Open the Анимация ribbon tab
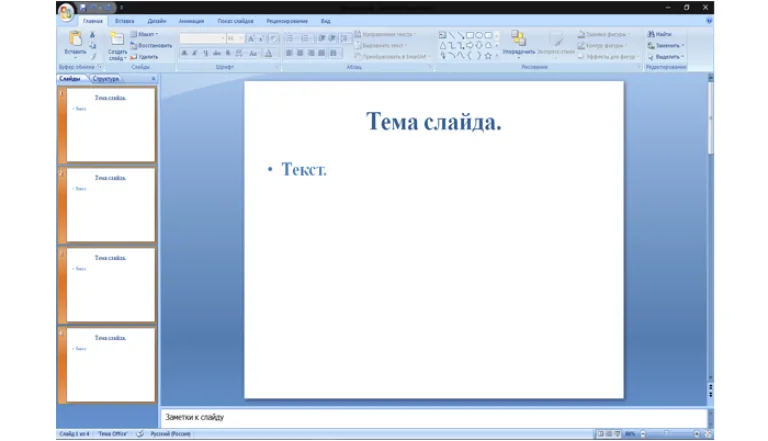The image size is (768, 441). 191,21
